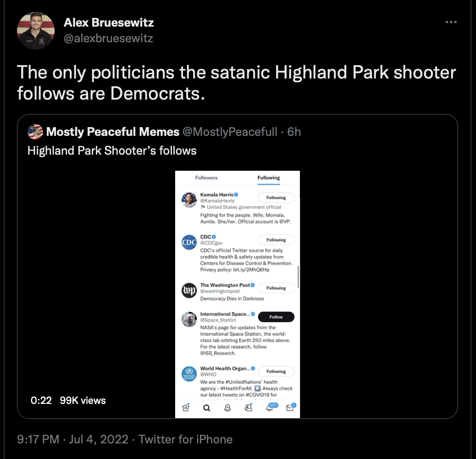Image resolution: width=476 pixels, height=459 pixels.
Task: Open the @alexbruesewitz handle link
Action: tap(108, 38)
